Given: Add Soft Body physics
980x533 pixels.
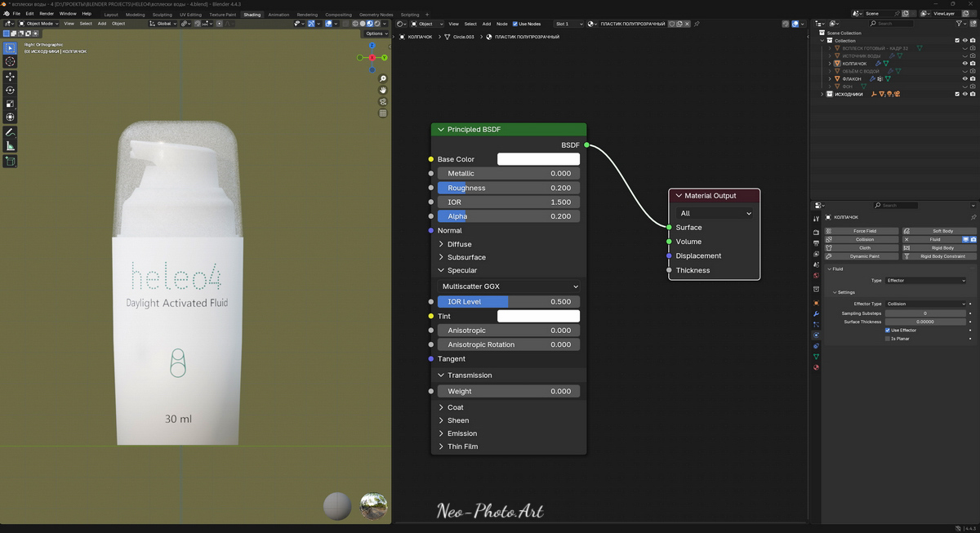Looking at the screenshot, I should [939, 231].
